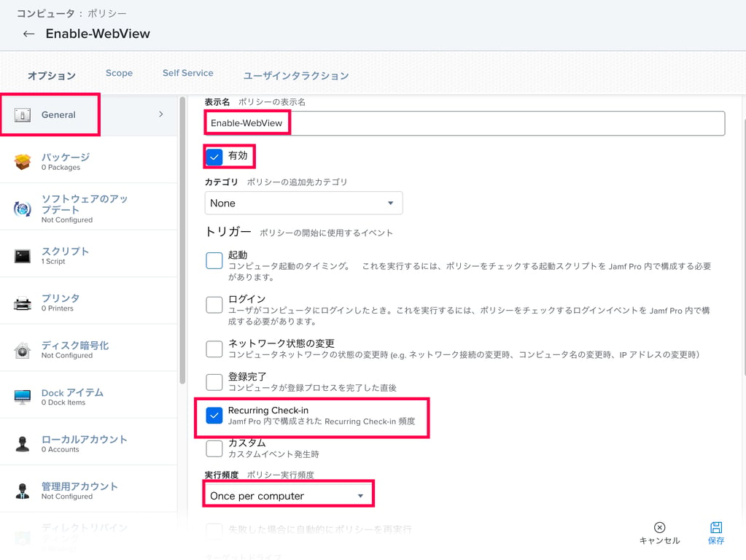Click the Management Account person icon
Viewport: 746px width, 560px height.
23,491
